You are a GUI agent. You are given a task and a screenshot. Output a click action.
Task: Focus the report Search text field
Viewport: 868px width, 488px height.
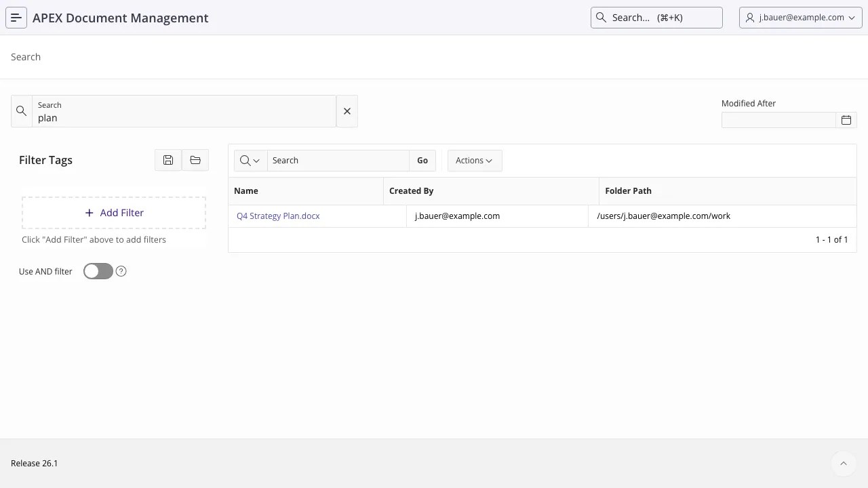(x=338, y=161)
